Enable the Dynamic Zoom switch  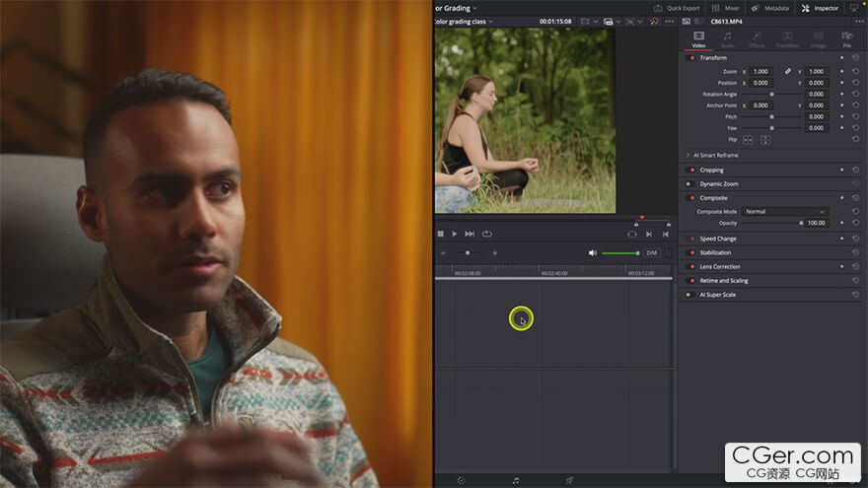click(x=689, y=183)
